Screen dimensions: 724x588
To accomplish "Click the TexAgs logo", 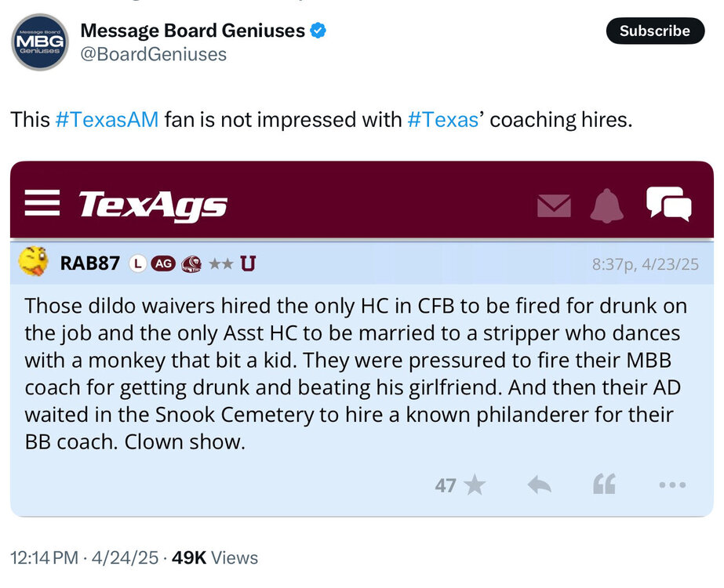I will point(152,205).
